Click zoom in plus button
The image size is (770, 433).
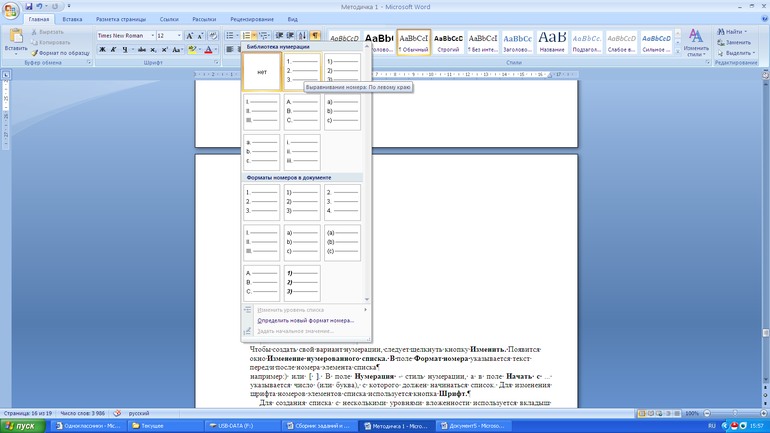click(x=764, y=413)
